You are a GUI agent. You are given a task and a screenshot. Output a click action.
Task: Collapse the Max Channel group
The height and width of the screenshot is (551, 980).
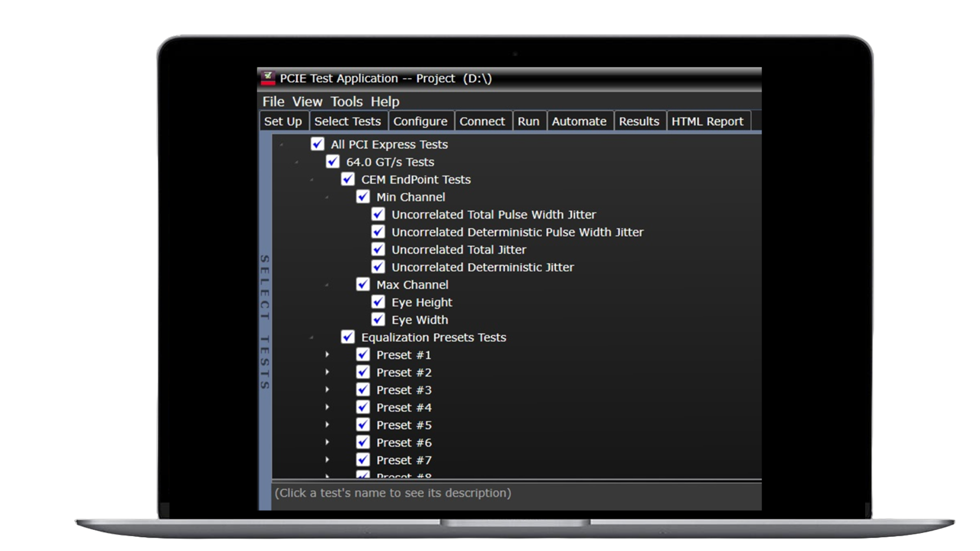[327, 285]
